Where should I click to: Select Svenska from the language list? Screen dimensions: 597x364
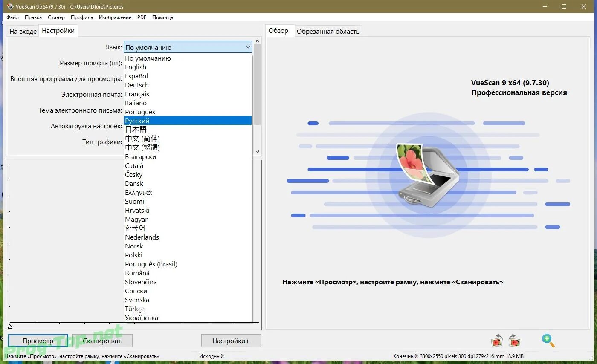click(x=188, y=300)
